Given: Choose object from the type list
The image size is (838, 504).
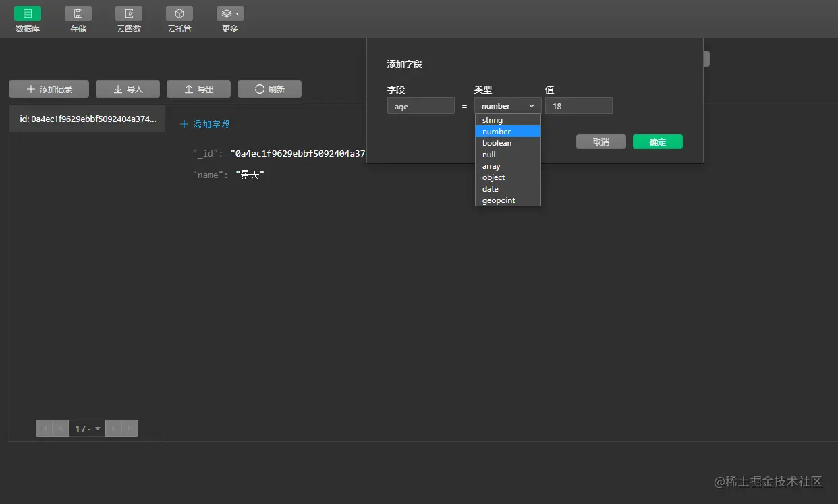Looking at the screenshot, I should pos(508,177).
